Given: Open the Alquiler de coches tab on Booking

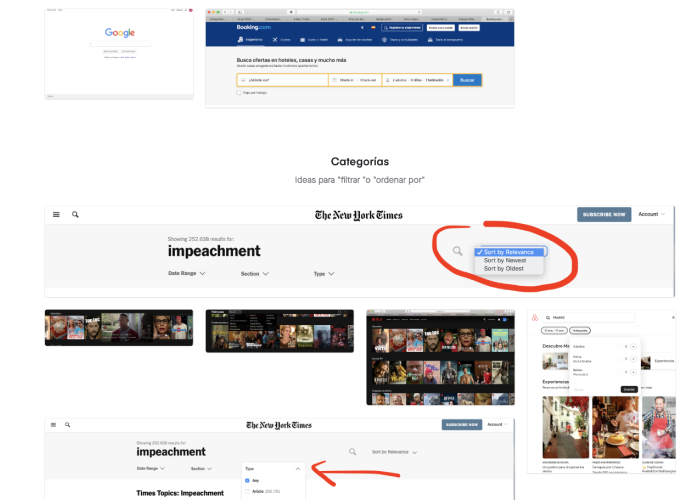Looking at the screenshot, I should point(355,40).
